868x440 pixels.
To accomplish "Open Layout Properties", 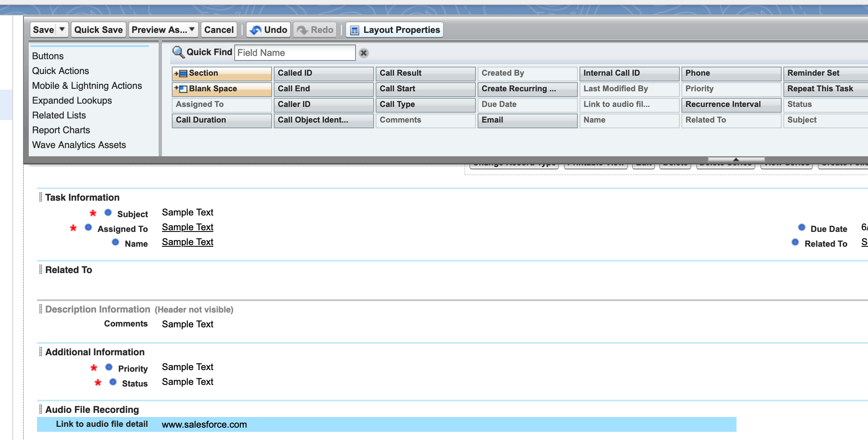I will click(x=395, y=30).
